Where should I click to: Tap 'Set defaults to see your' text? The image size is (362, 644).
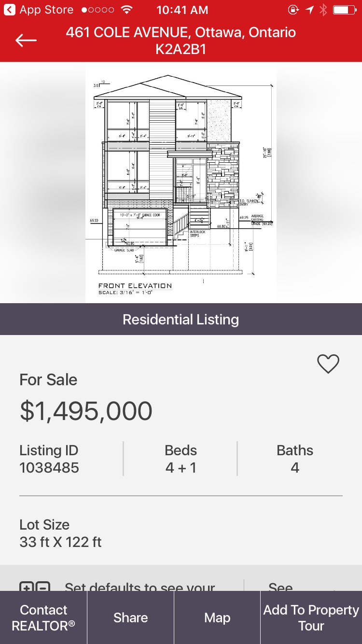(x=140, y=587)
